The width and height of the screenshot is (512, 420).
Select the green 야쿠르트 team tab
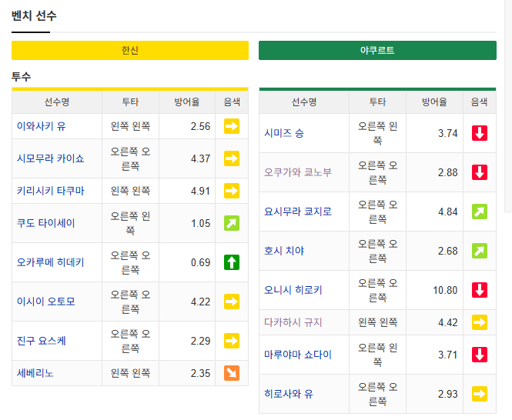pyautogui.click(x=377, y=50)
